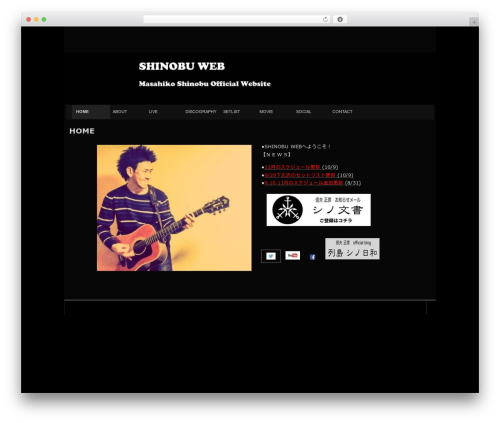Go to the MOVIE menu item

point(266,112)
